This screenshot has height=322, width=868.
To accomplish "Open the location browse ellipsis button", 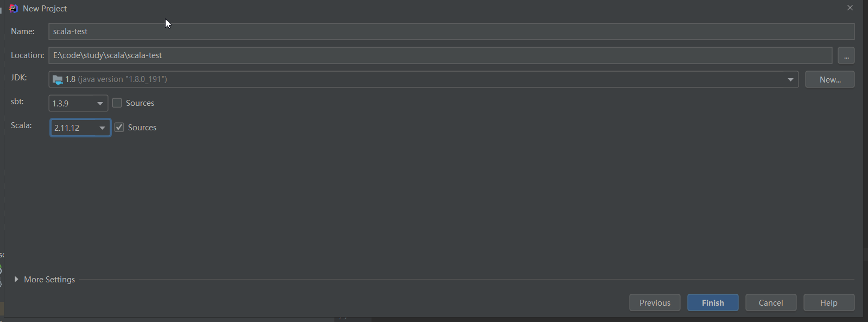I will [x=846, y=55].
